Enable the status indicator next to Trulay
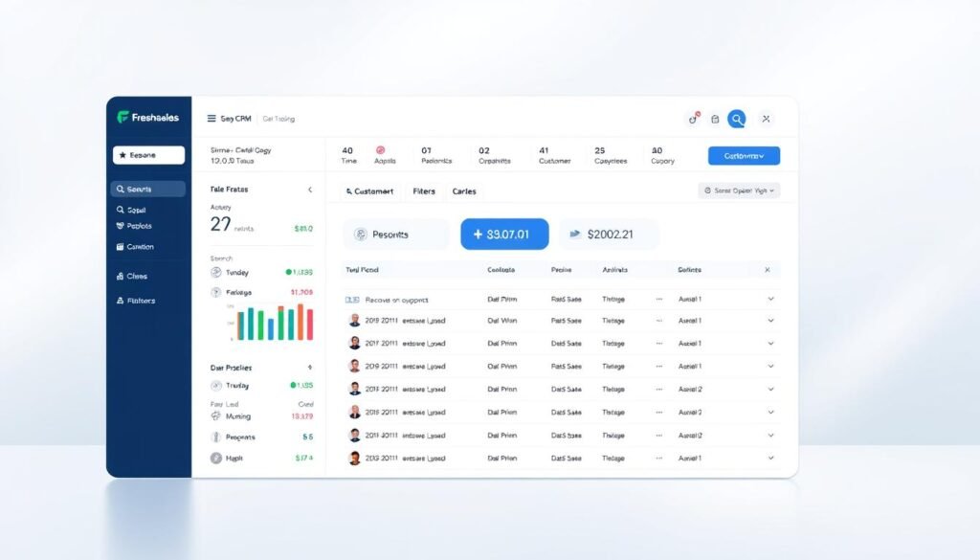Image resolution: width=980 pixels, height=560 pixels. [295, 384]
